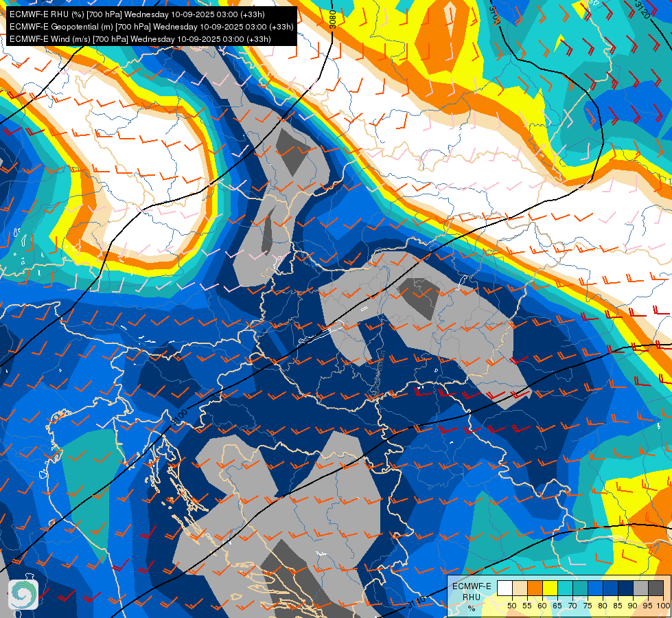Pick the yellow 60-65 legend swatch

[551, 588]
